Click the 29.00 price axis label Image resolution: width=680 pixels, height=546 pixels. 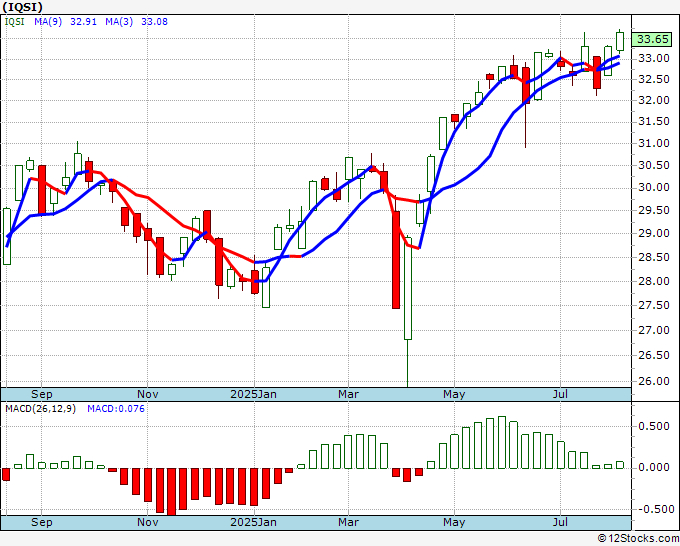pyautogui.click(x=654, y=233)
